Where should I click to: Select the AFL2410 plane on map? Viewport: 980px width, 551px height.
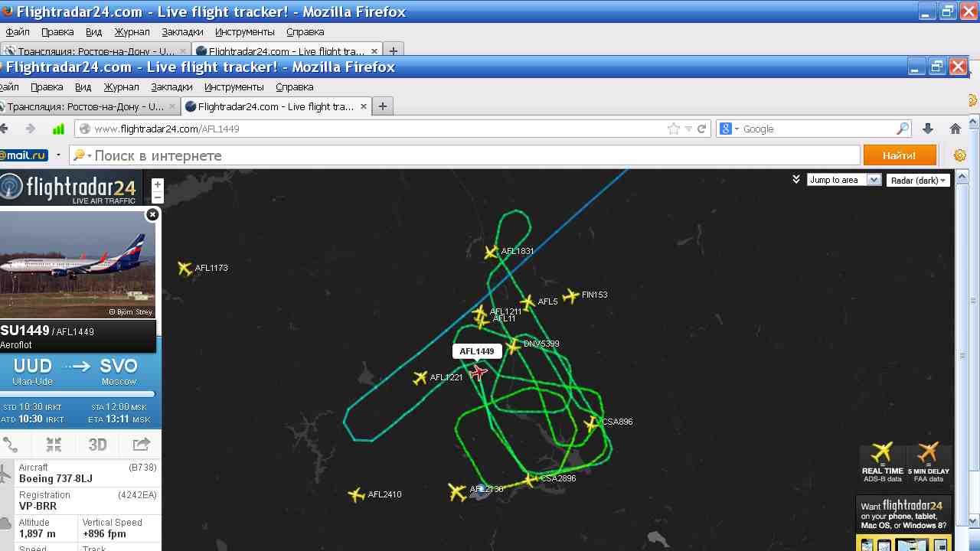point(356,495)
